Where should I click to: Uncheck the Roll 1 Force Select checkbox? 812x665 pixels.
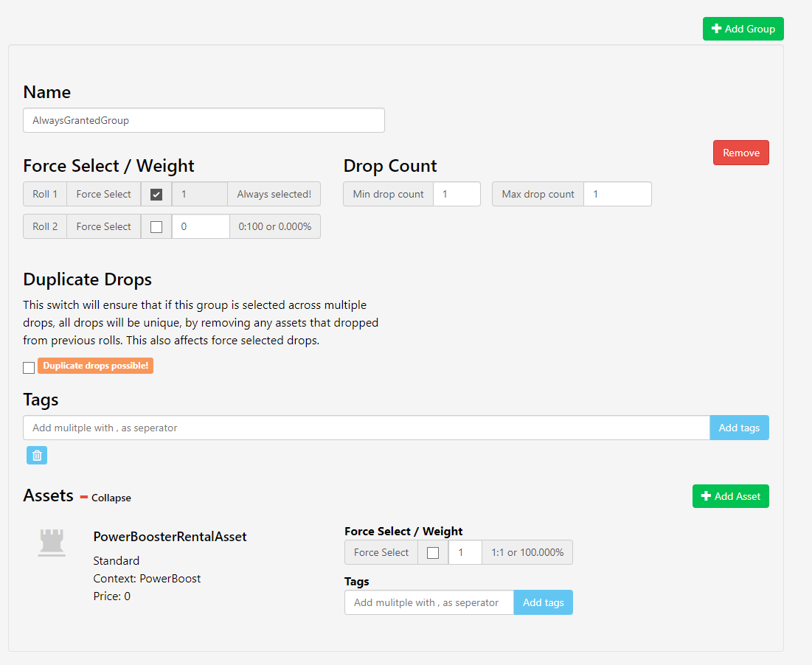[x=156, y=194]
